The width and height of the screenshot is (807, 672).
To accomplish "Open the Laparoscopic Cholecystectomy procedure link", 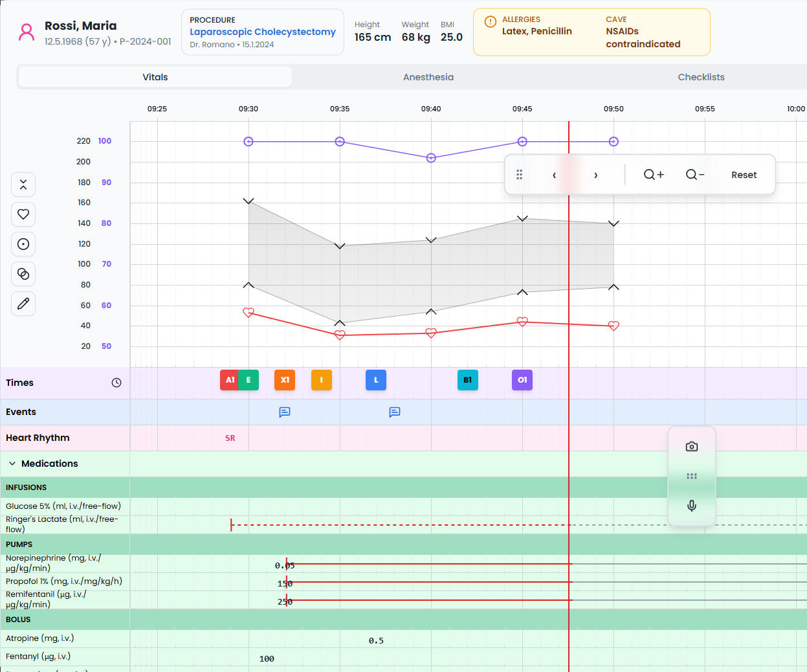I will click(262, 32).
